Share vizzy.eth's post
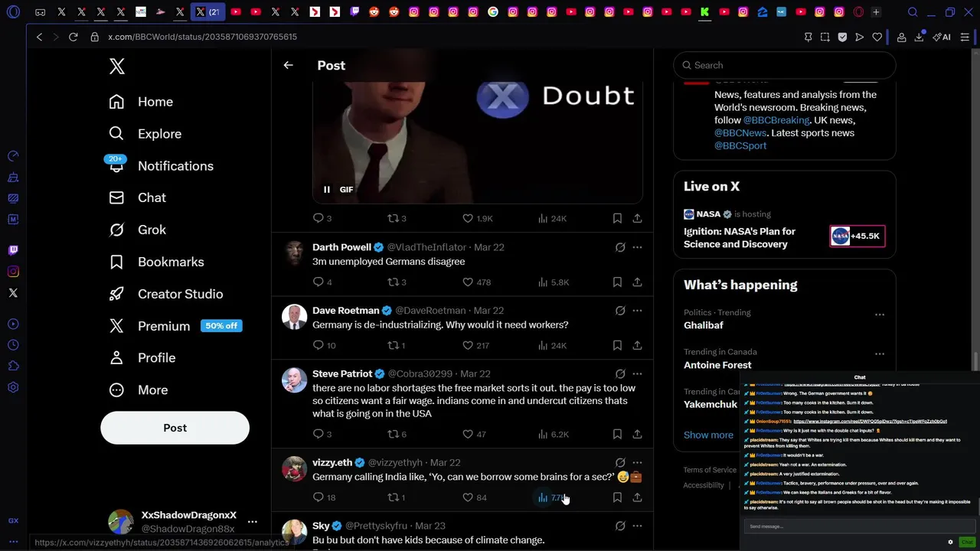980x551 pixels. tap(637, 497)
